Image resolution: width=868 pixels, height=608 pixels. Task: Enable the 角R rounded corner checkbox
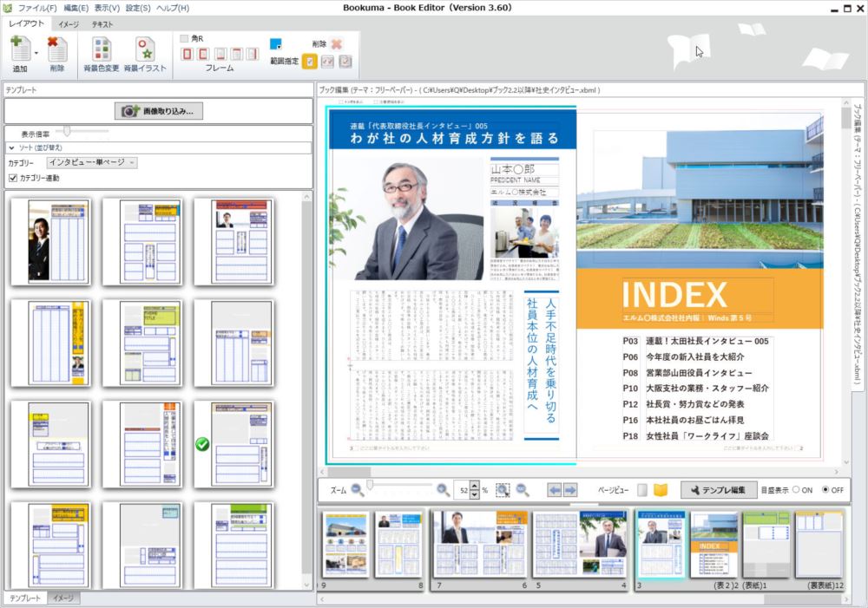click(x=184, y=39)
